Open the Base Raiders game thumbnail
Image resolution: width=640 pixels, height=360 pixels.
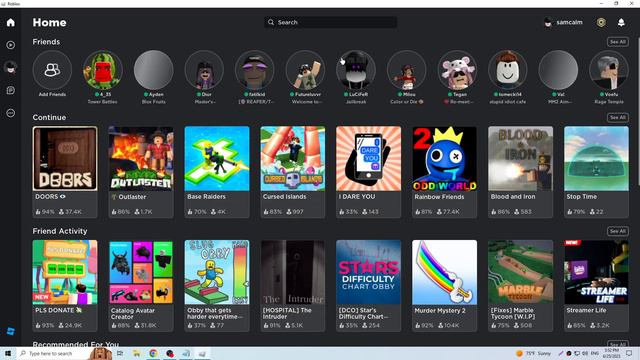pos(217,158)
